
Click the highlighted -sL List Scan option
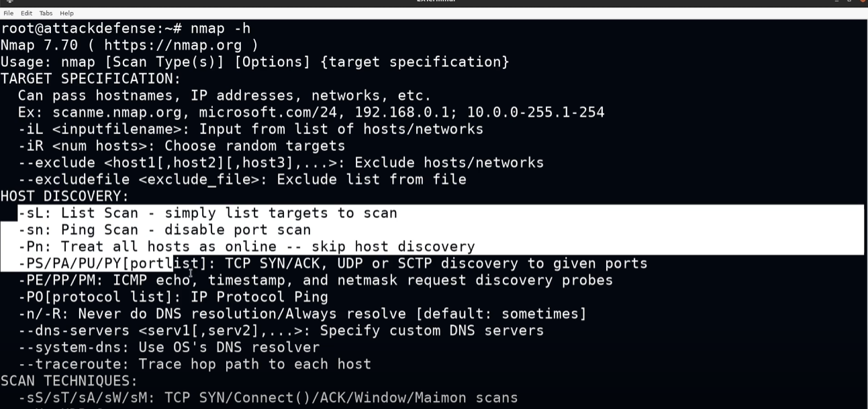pyautogui.click(x=207, y=213)
